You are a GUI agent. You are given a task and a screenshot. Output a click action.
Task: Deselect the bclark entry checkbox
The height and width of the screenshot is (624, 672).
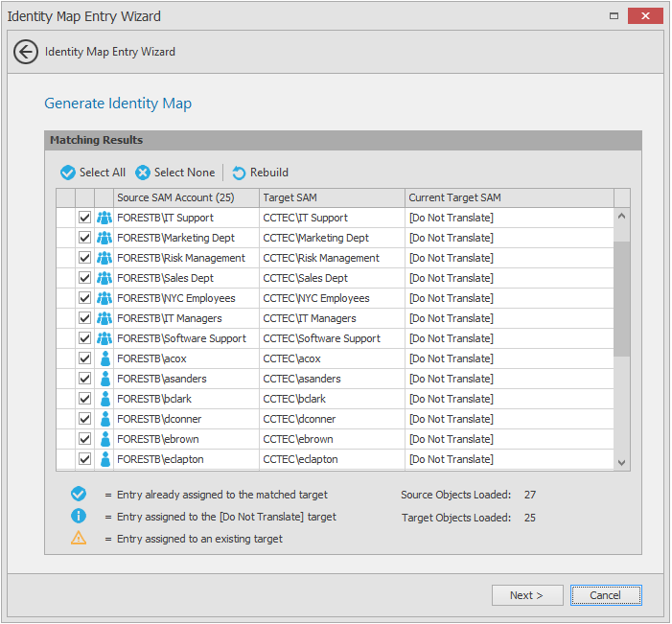click(x=84, y=399)
